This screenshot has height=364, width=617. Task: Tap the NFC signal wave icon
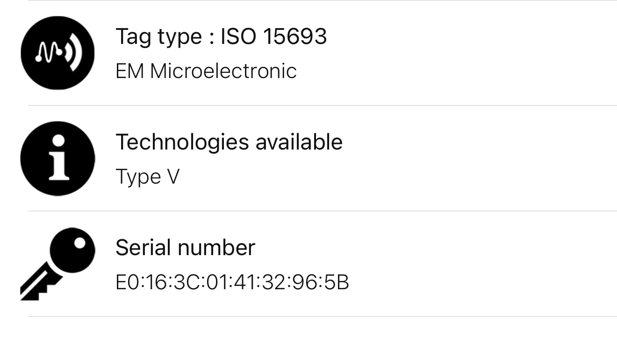point(57,52)
